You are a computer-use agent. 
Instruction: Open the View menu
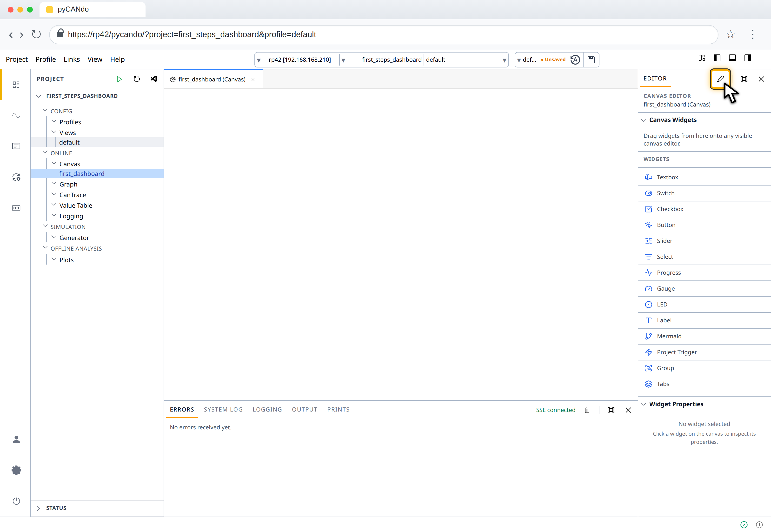pyautogui.click(x=95, y=59)
